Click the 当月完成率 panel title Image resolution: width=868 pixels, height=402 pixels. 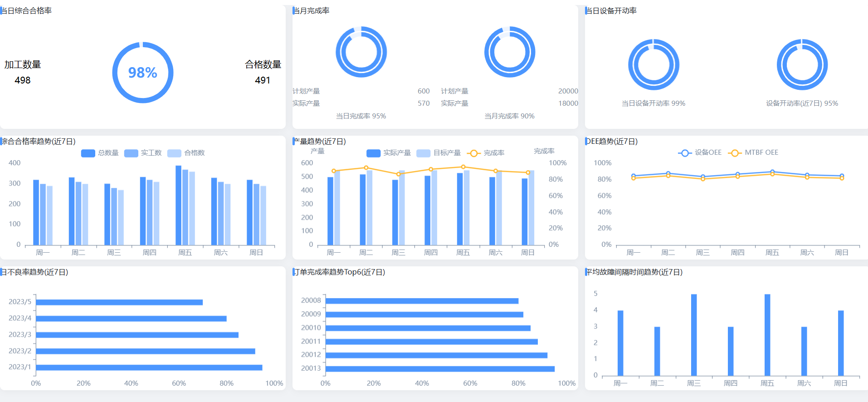tap(312, 10)
